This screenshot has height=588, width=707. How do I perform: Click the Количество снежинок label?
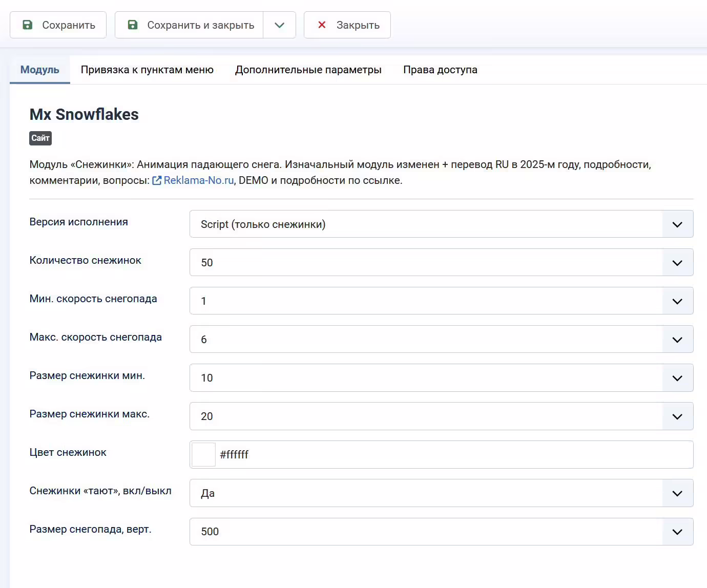[85, 260]
